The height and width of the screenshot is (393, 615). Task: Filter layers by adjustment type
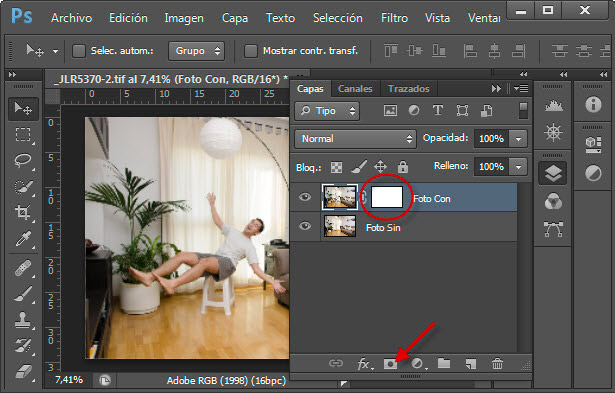(414, 111)
